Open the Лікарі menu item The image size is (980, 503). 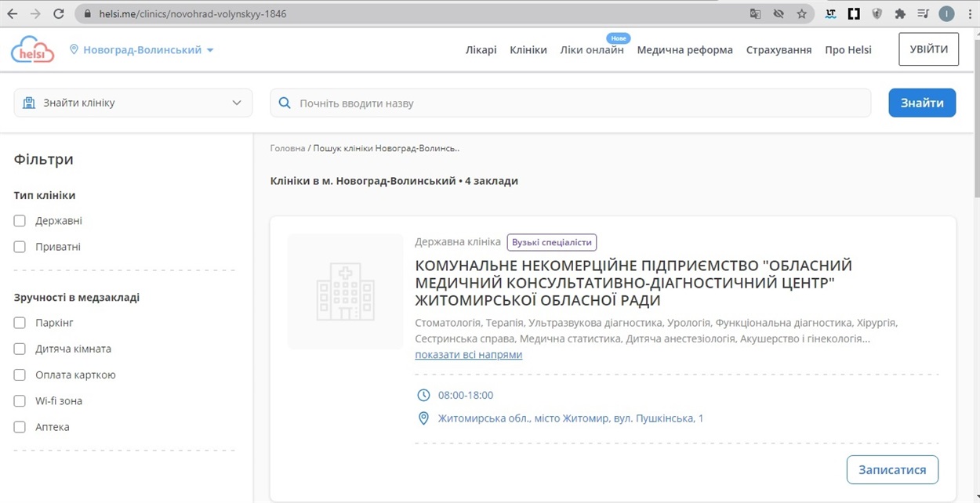[481, 50]
